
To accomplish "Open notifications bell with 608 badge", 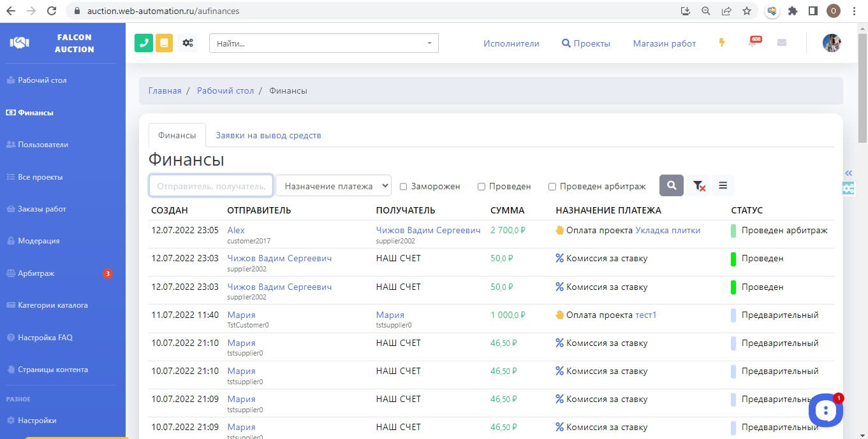I will click(x=753, y=43).
